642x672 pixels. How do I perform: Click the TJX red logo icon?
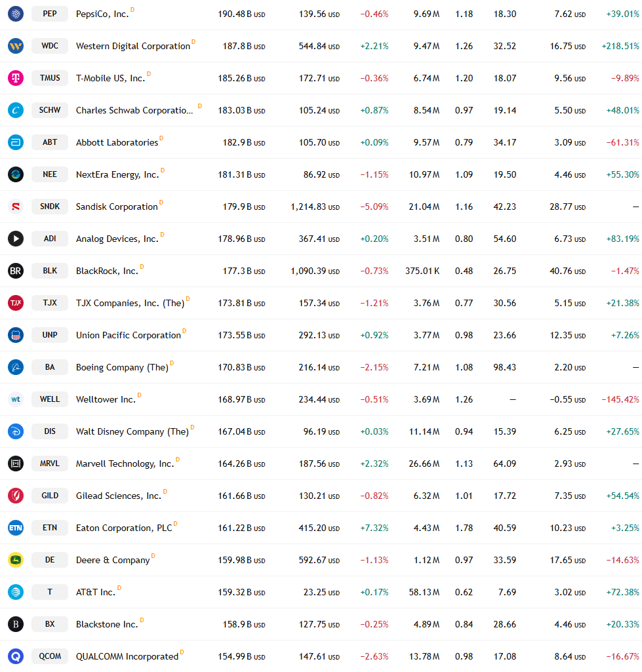coord(16,303)
